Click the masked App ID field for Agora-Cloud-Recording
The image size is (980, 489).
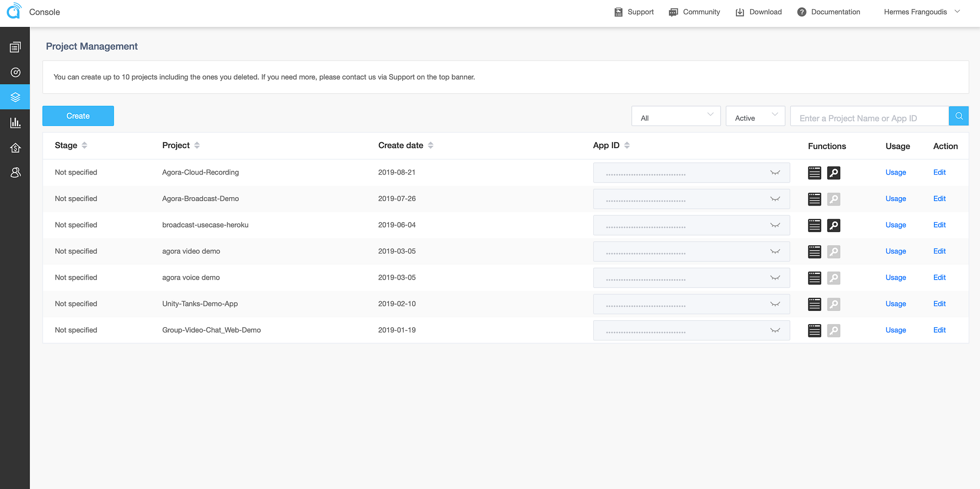691,173
